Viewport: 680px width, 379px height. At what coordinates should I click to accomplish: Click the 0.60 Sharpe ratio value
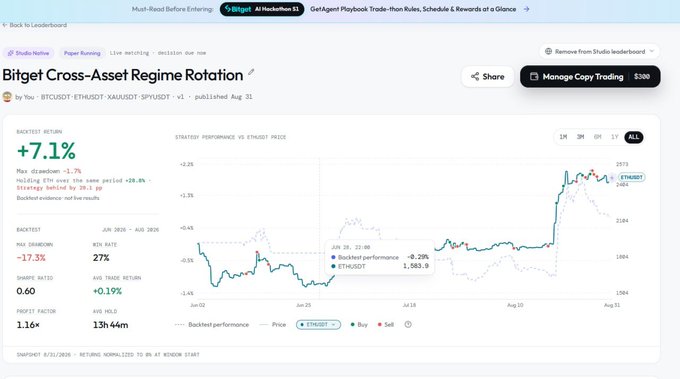pos(26,291)
